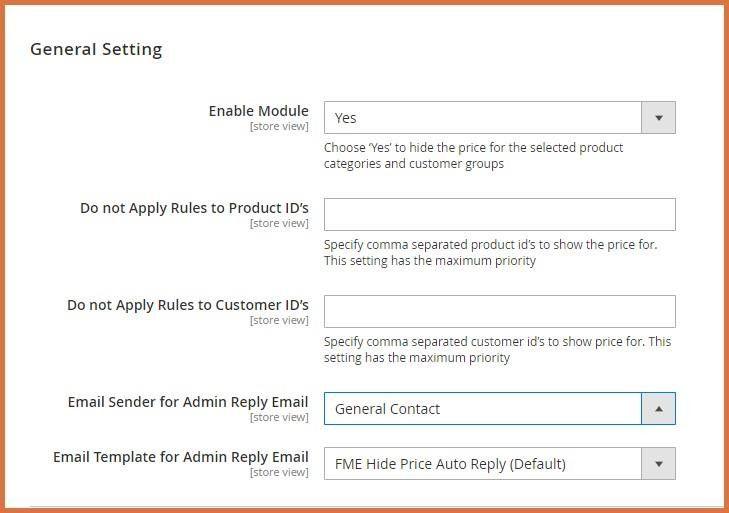This screenshot has height=513, width=729.
Task: Open the 'FME Hide Price Auto Reply' select
Action: pyautogui.click(x=482, y=463)
